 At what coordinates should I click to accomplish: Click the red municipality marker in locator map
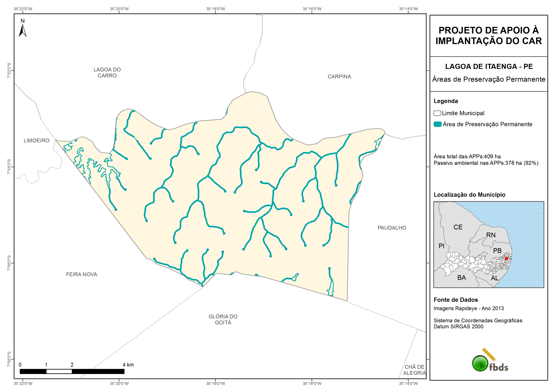pos(506,258)
